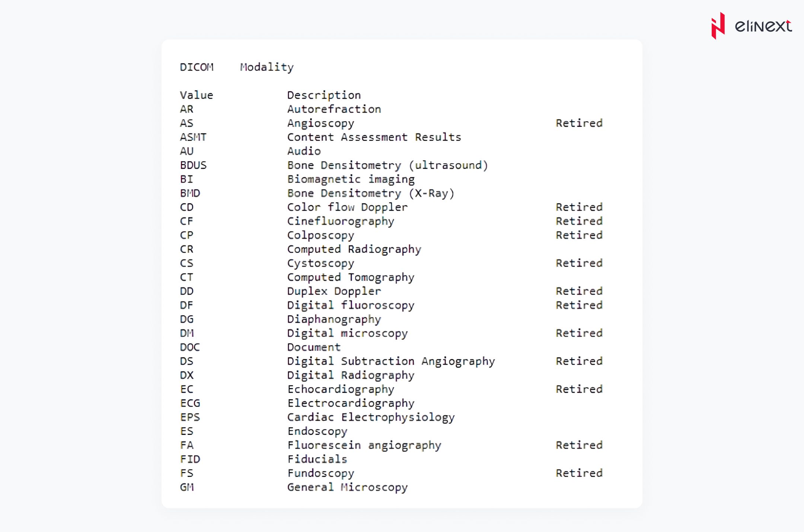
Task: Click the Computed Tomography entry
Action: coord(350,278)
